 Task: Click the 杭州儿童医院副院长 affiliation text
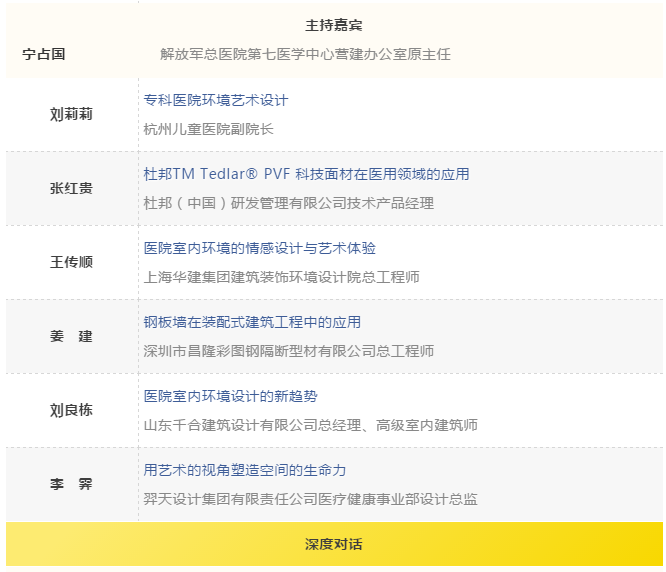208,129
